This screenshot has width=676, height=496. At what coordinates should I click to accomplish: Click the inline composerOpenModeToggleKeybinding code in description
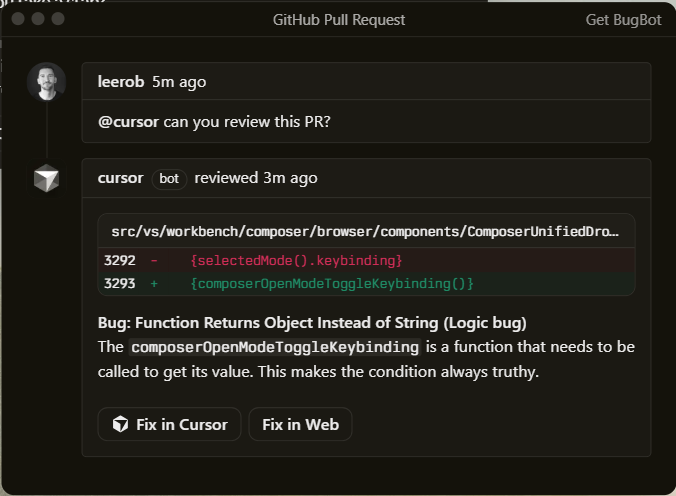[x=274, y=348]
